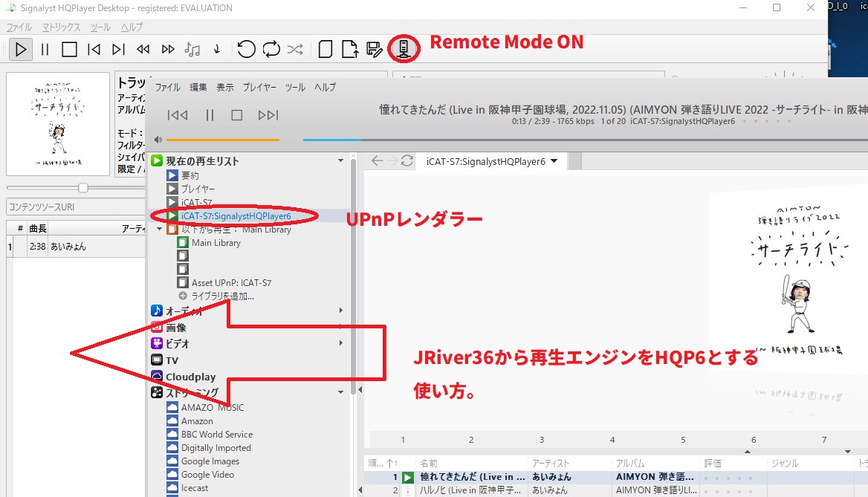Click JRiver pause button

[210, 115]
